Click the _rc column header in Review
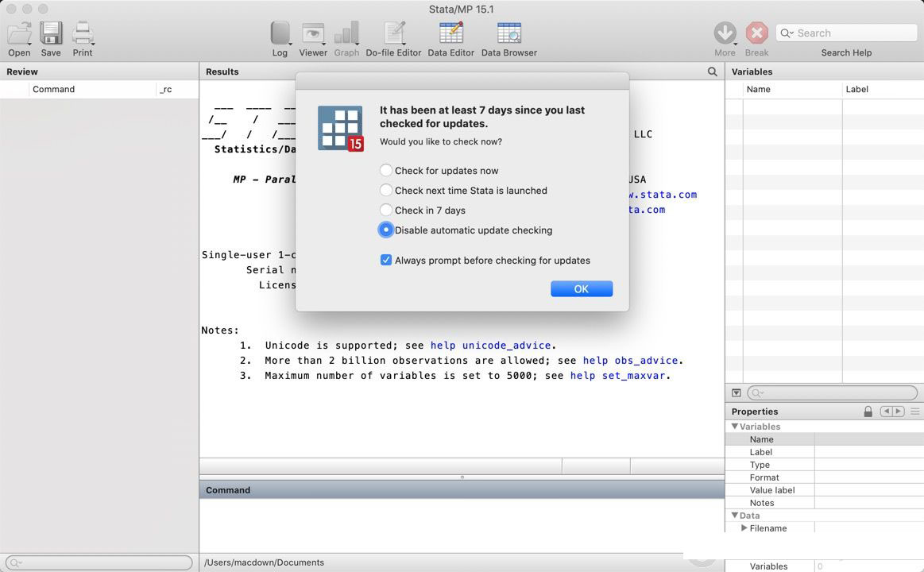This screenshot has height=572, width=924. coord(177,89)
